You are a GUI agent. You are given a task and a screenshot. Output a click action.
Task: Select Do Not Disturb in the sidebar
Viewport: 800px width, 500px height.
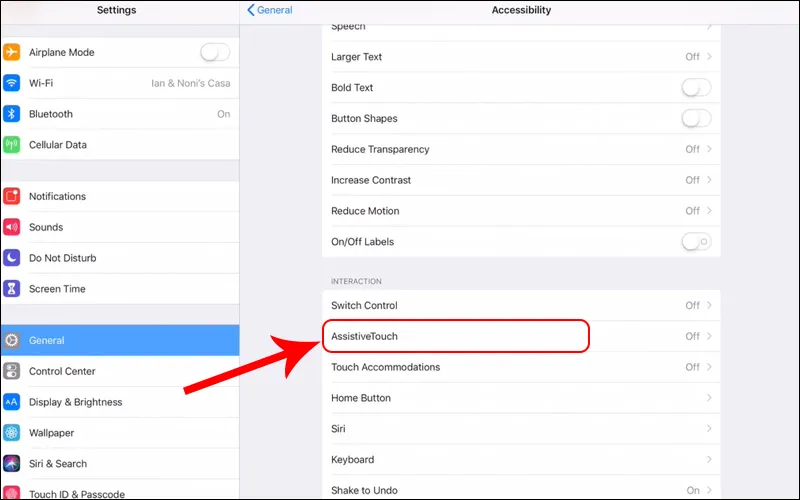pos(120,258)
